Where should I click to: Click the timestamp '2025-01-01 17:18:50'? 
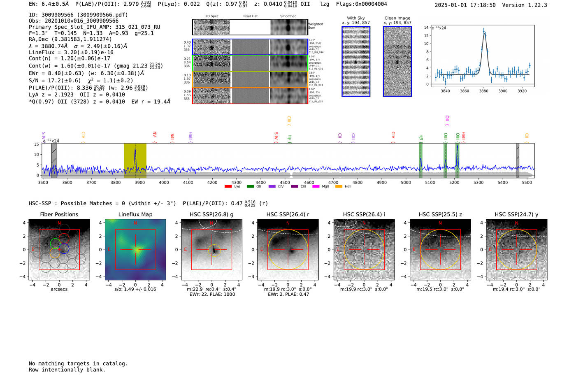tap(465, 5)
